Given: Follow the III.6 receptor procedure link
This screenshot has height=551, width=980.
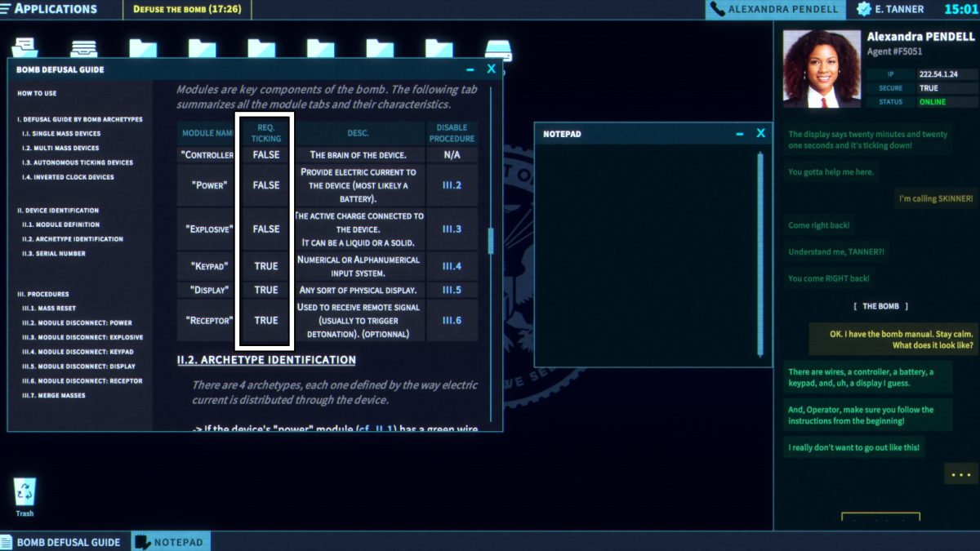Looking at the screenshot, I should coord(452,320).
